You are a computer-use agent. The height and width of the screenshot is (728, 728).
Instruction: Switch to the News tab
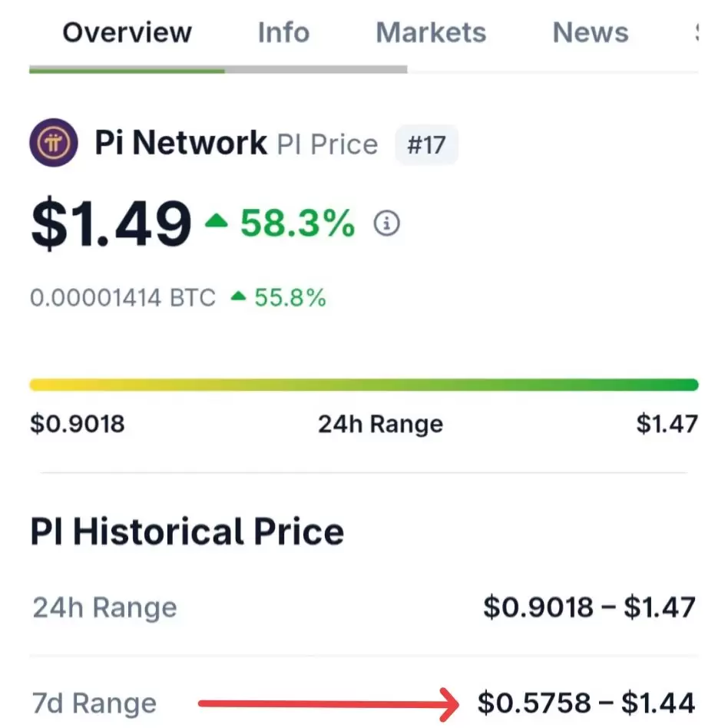590,32
